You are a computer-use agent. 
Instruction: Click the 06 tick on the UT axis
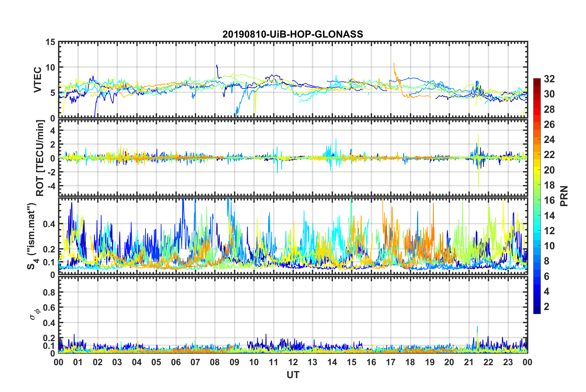point(176,362)
